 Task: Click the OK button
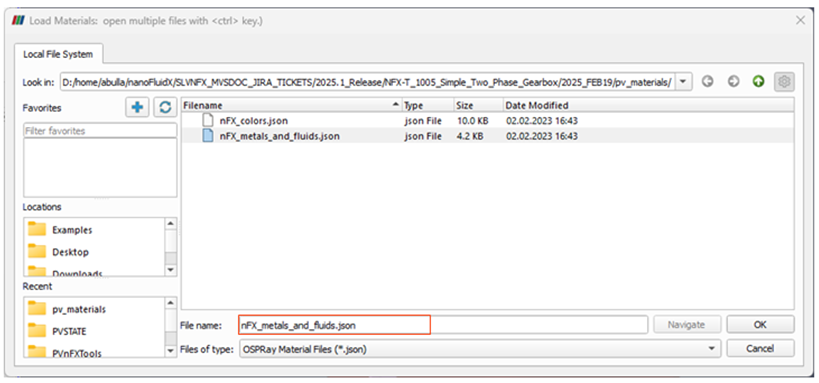(760, 324)
